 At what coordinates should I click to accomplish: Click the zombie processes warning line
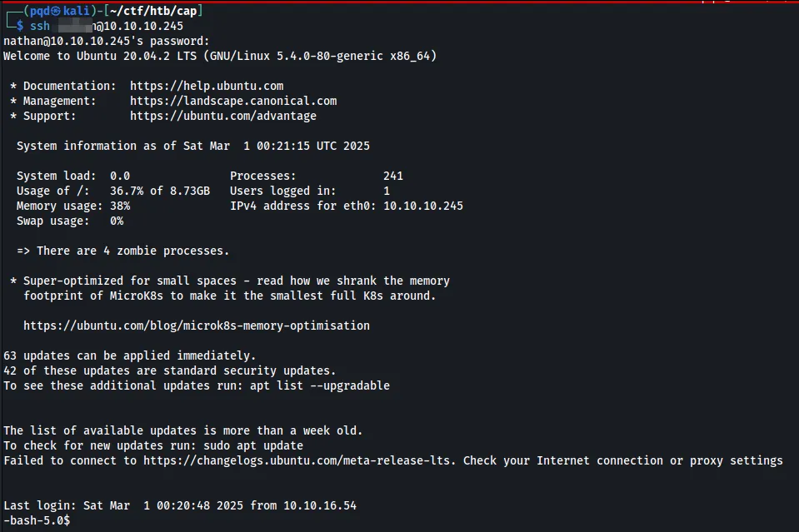tap(123, 251)
